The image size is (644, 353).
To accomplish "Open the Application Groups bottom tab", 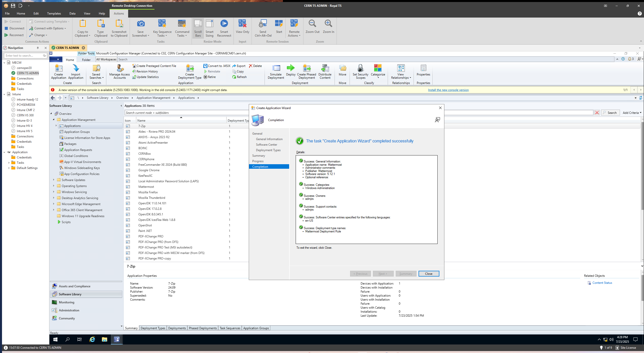I will [x=256, y=328].
